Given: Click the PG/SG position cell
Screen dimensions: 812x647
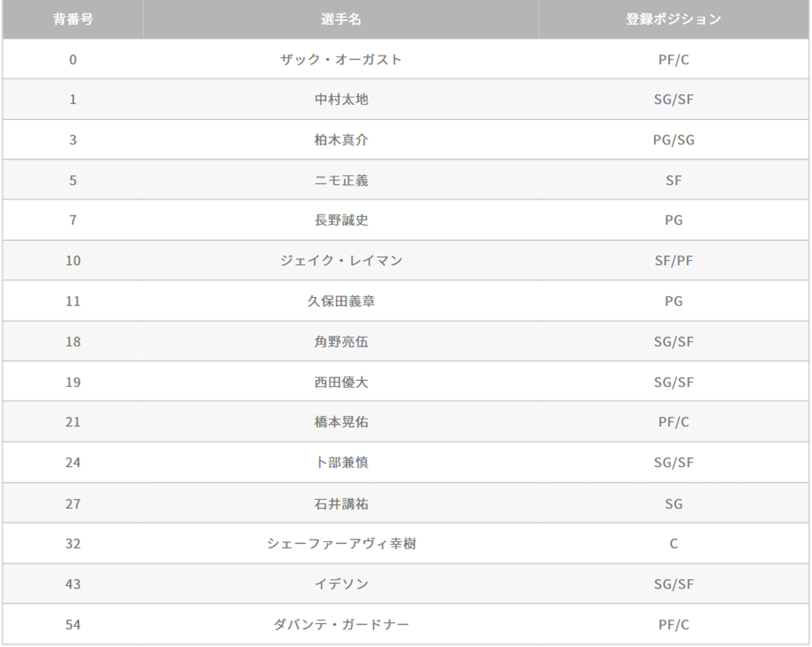Looking at the screenshot, I should [x=674, y=140].
